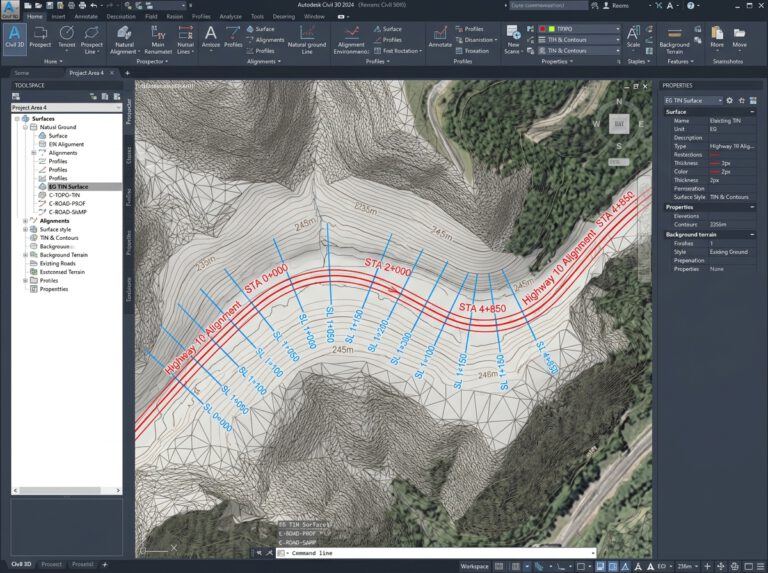The height and width of the screenshot is (573, 768).
Task: Click in the command line input
Action: 436,553
